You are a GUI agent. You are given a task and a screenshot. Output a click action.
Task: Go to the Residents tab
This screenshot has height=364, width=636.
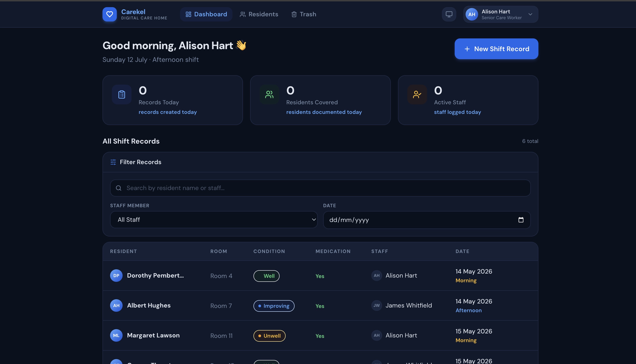tap(259, 14)
